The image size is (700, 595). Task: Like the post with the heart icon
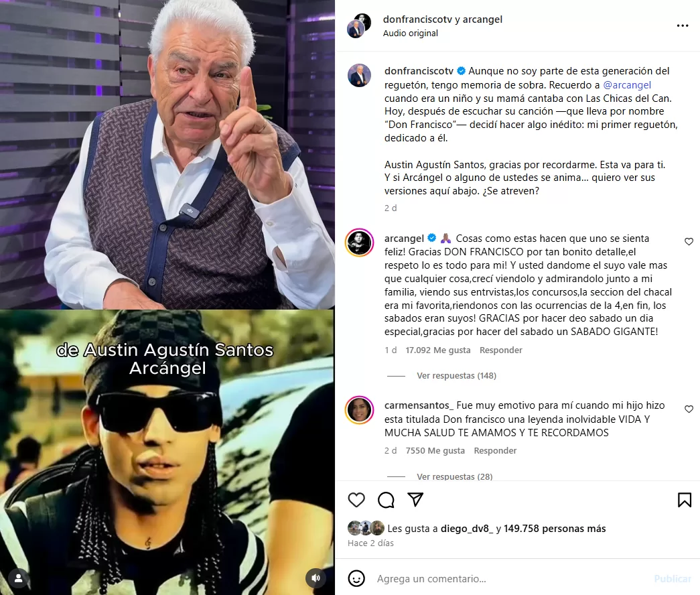(356, 500)
